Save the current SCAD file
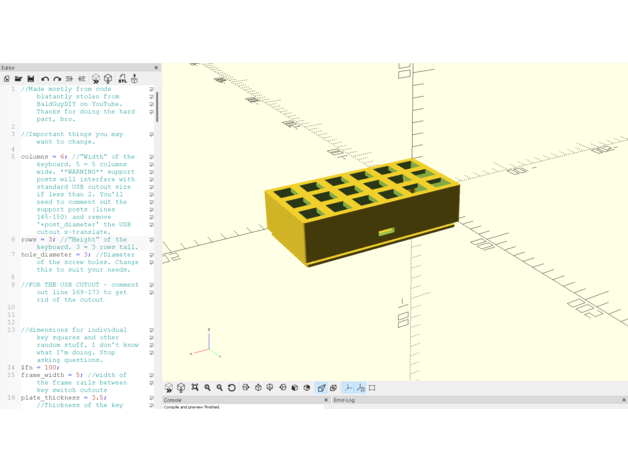Viewport: 628px width, 472px height. (x=30, y=79)
